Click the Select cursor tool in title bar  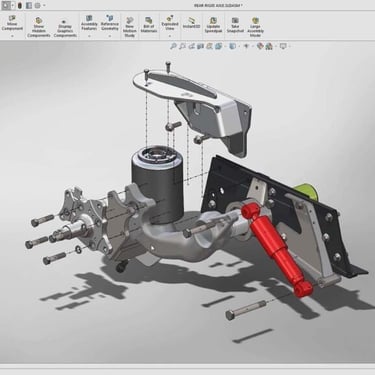click(x=6, y=5)
